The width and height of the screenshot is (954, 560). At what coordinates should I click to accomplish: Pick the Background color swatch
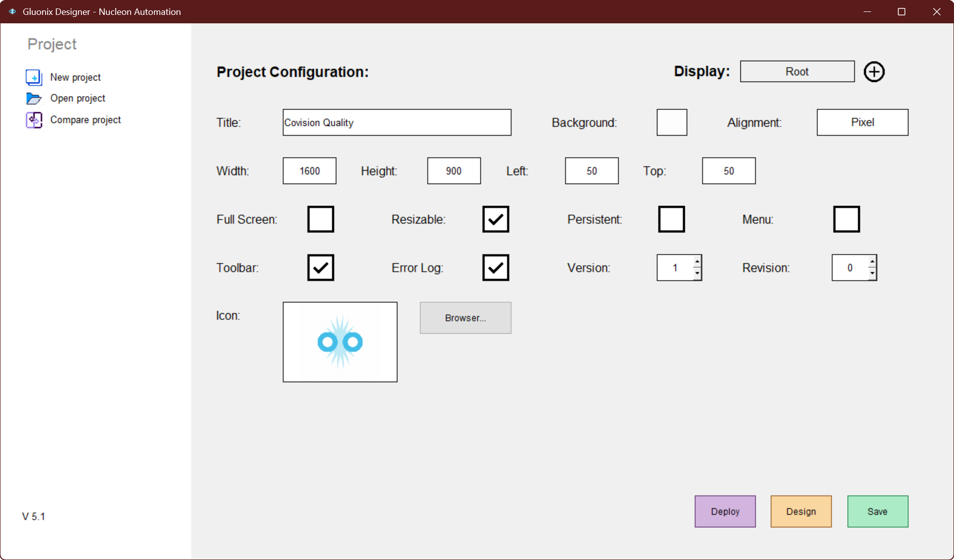671,122
